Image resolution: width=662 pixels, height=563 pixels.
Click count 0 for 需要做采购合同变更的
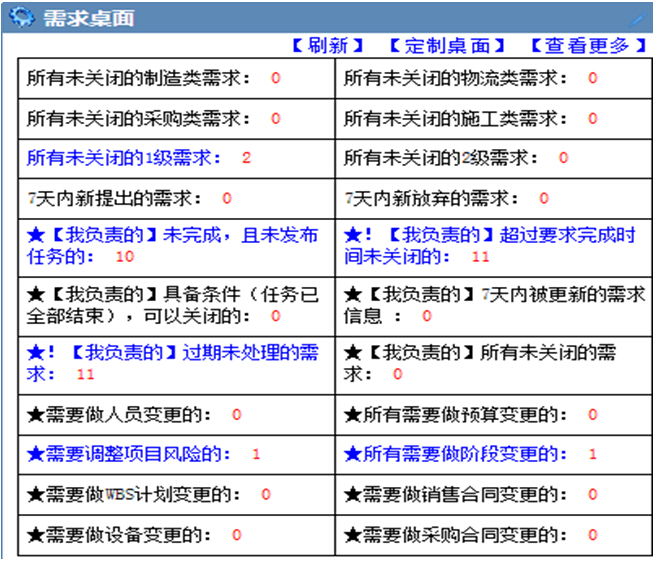(593, 535)
